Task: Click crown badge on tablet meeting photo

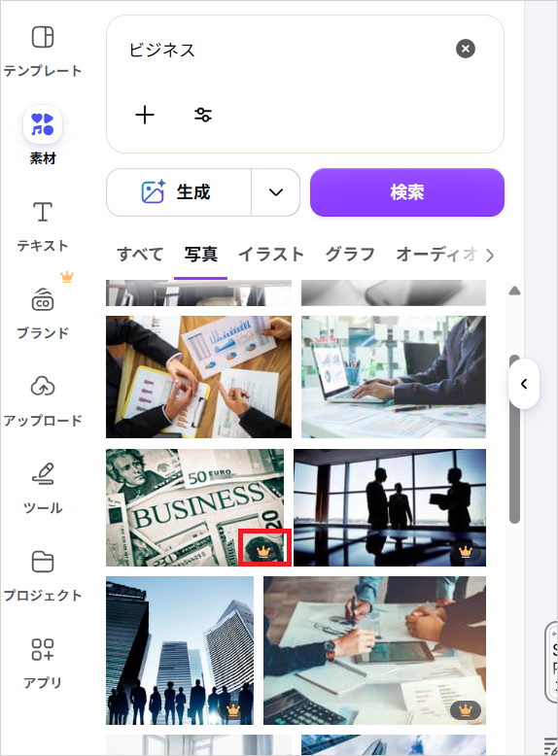Action: 466,709
